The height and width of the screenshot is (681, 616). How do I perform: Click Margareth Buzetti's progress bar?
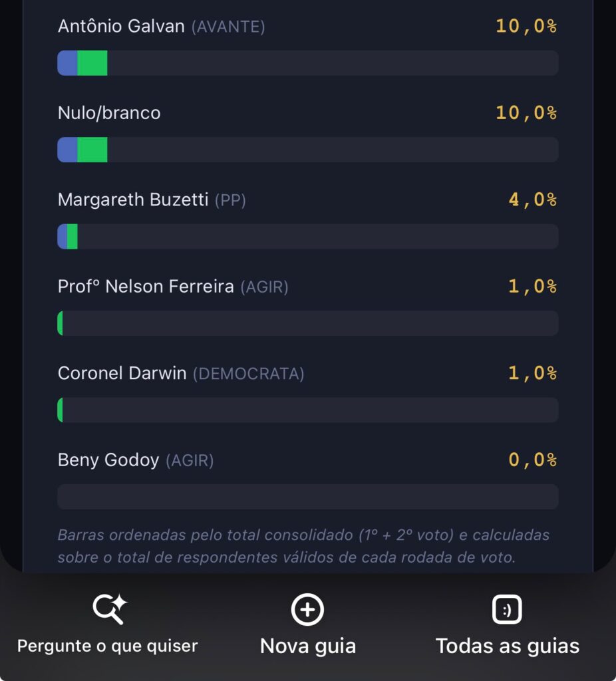(308, 237)
